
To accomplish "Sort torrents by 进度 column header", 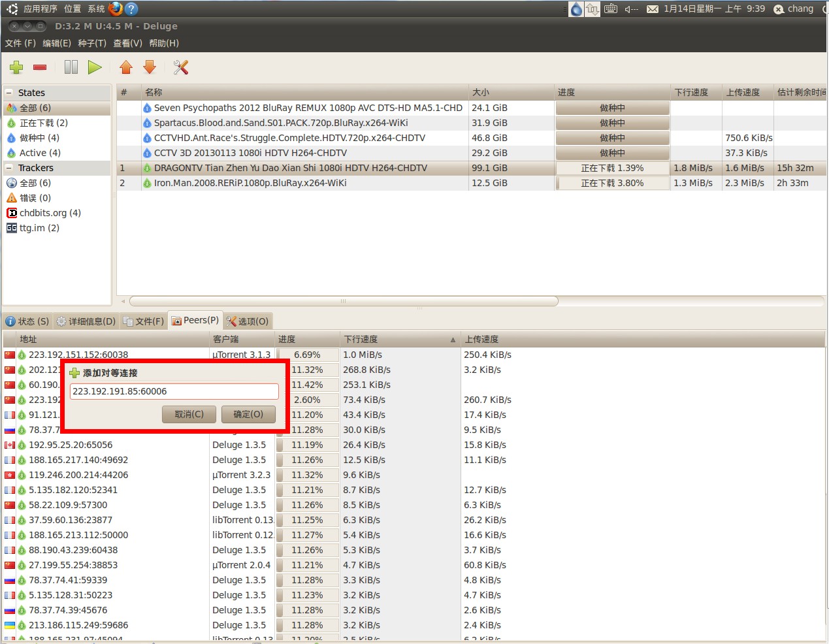I will (x=613, y=92).
